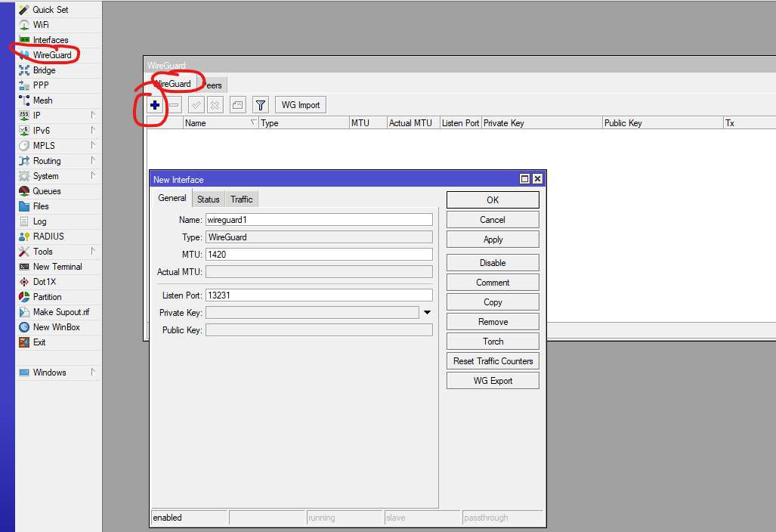776x532 pixels.
Task: Click the Torch button
Action: (493, 342)
